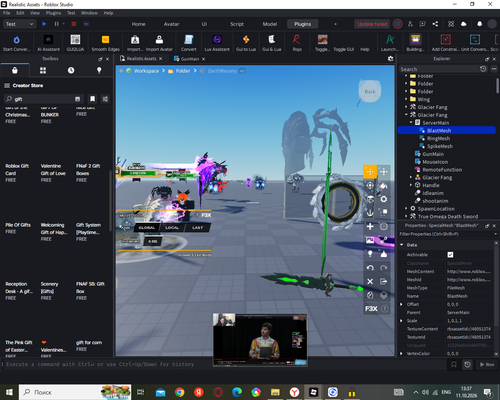Click the command bar input
500x400 pixels.
point(223,364)
